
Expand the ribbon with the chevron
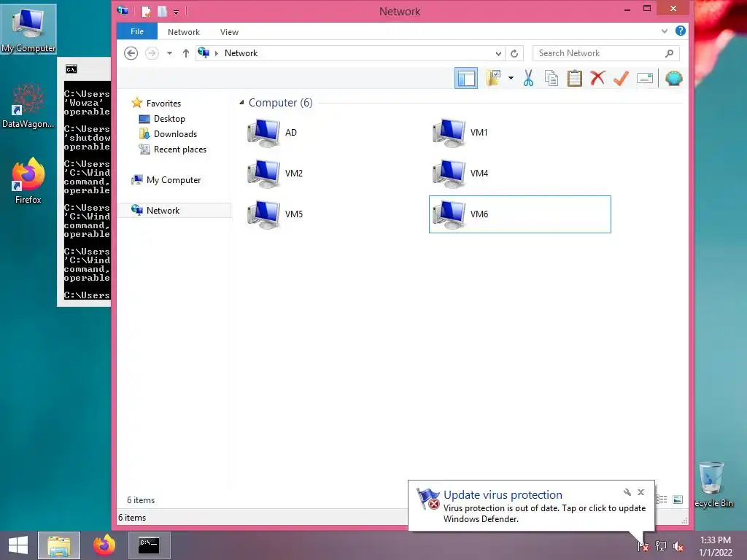coord(664,31)
